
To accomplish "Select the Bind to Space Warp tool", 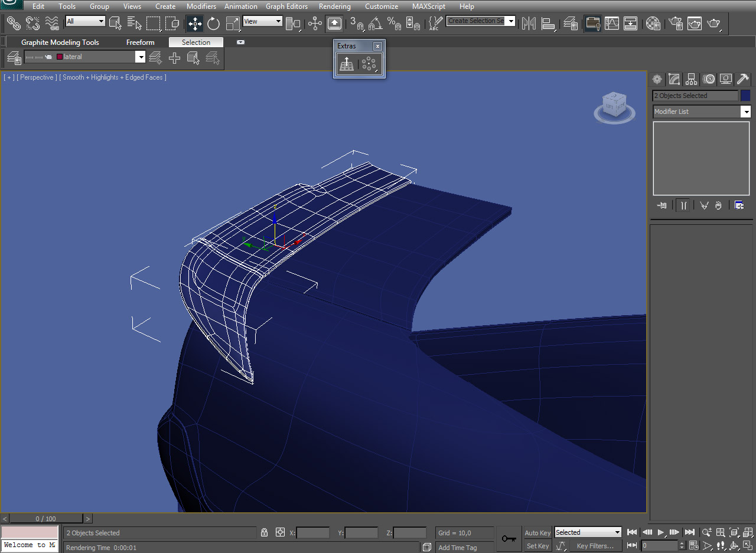I will coord(53,24).
